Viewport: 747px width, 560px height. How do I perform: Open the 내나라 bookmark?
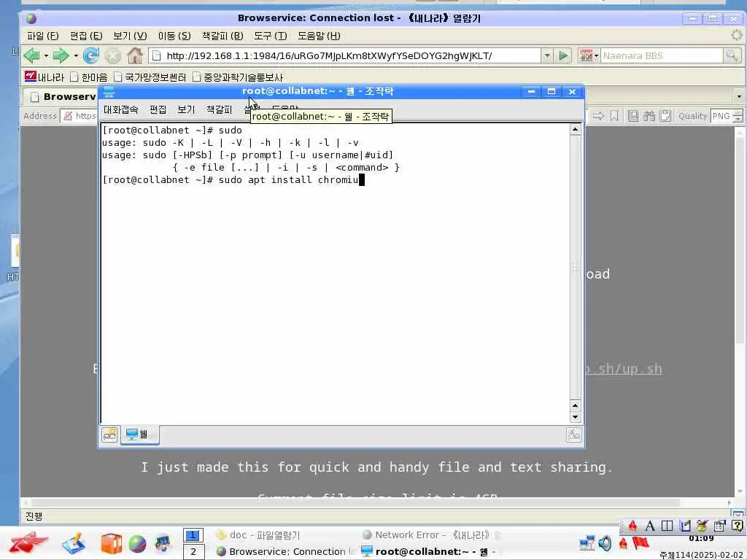pos(44,77)
